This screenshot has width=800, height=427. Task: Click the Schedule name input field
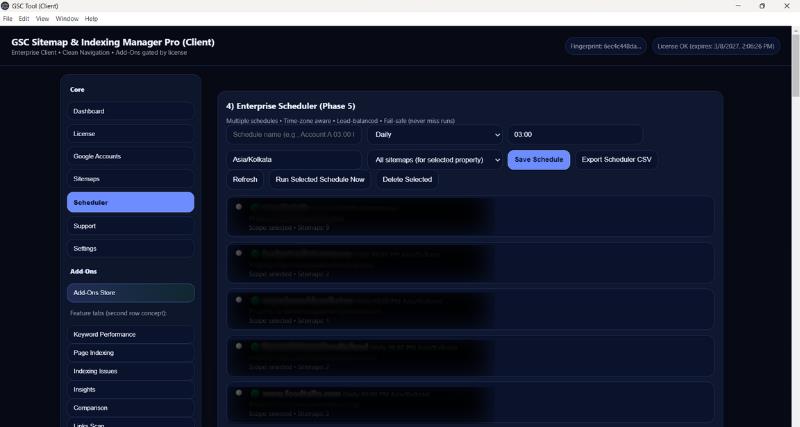pos(294,134)
